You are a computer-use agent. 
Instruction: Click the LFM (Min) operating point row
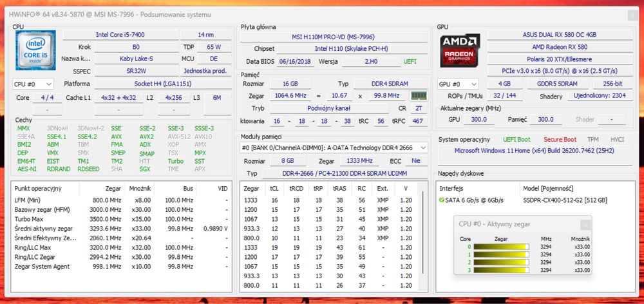click(x=121, y=200)
